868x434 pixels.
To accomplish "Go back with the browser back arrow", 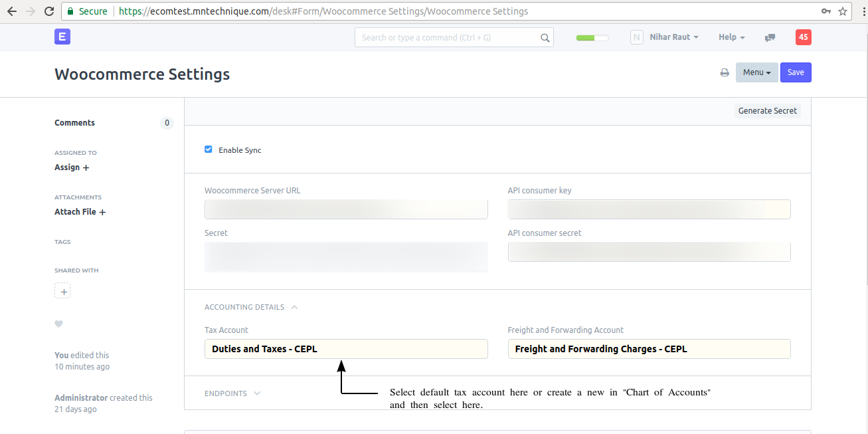I will tap(11, 11).
